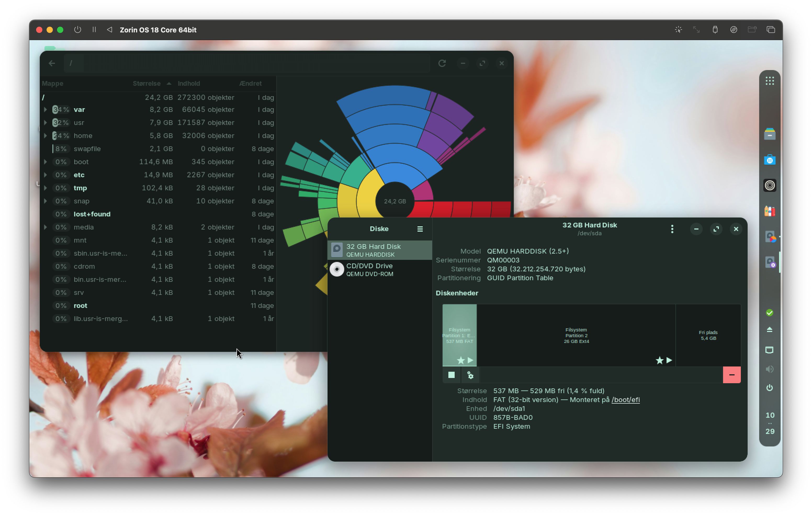Expand the home folder entry
The image size is (812, 516).
click(46, 136)
